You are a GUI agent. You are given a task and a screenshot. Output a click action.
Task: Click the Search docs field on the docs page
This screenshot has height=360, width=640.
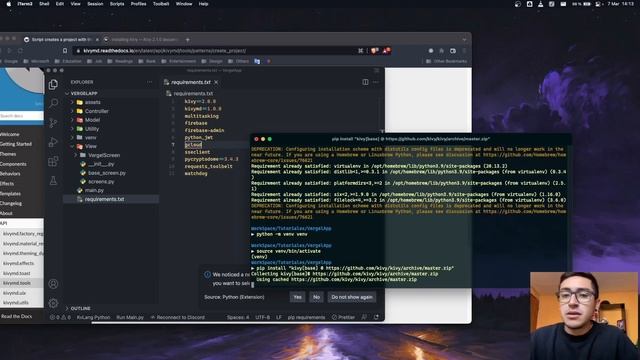(22, 116)
